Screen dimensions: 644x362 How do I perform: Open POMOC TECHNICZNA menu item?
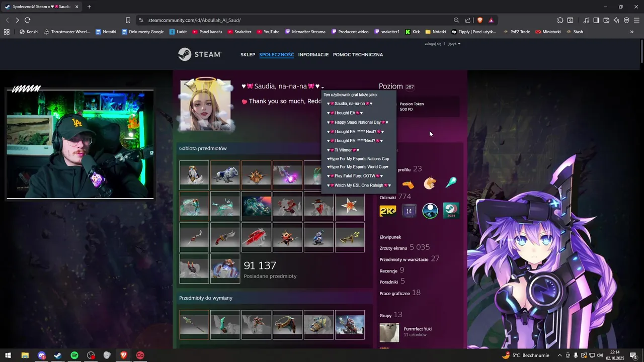pyautogui.click(x=358, y=54)
